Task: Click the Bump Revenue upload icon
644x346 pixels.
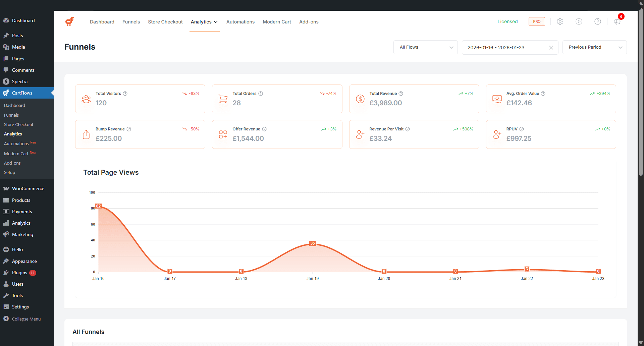Action: (x=86, y=134)
